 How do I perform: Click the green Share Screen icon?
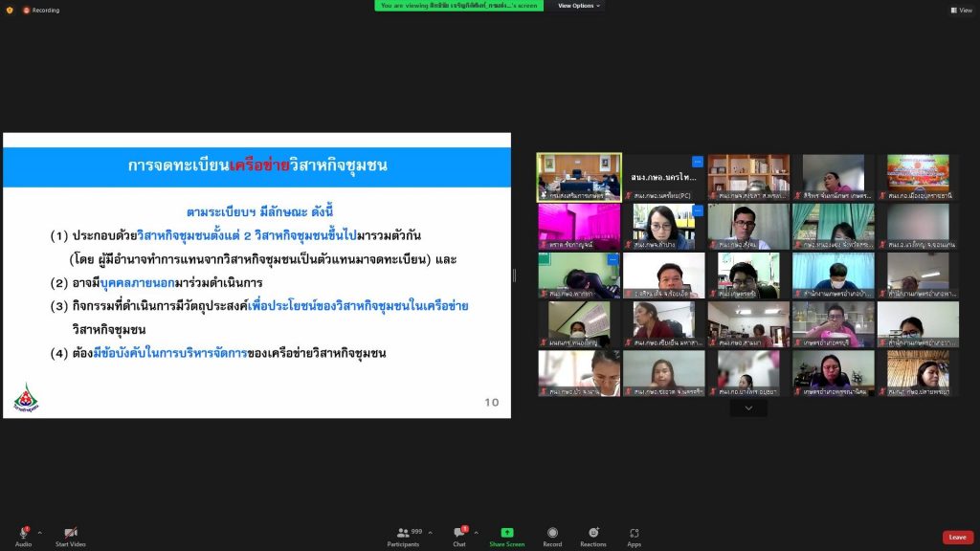tap(506, 533)
